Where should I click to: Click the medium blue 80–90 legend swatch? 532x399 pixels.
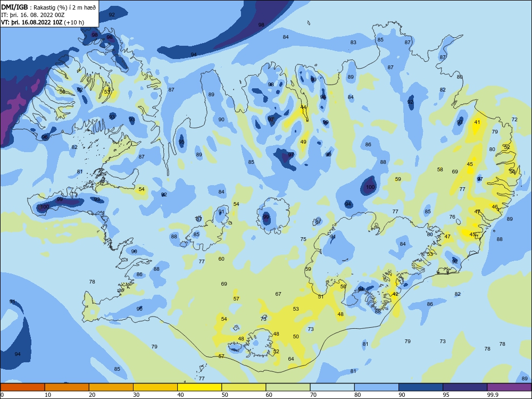point(377,387)
